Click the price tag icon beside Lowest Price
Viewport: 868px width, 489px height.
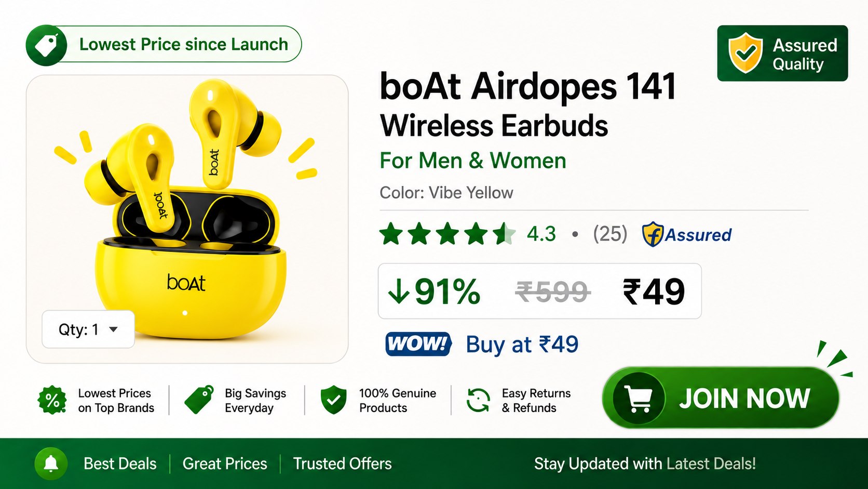[x=47, y=45]
